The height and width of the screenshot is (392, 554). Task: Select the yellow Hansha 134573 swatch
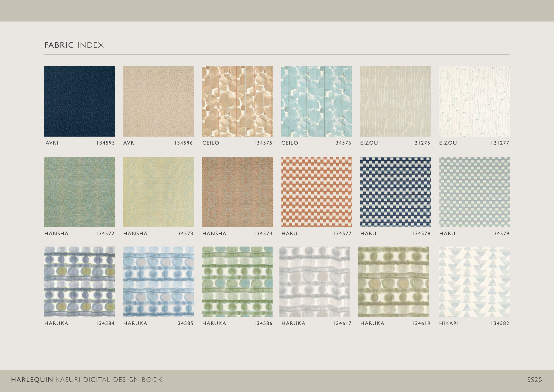pyautogui.click(x=158, y=192)
